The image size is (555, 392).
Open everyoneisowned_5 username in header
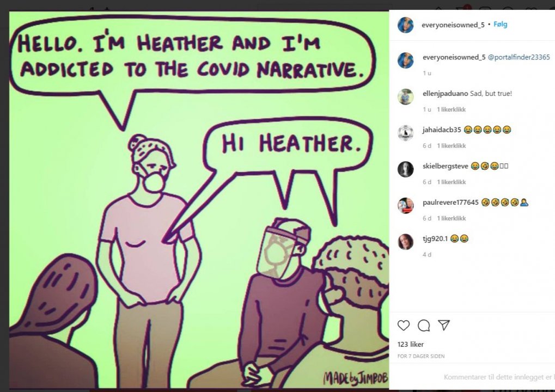[x=453, y=24]
